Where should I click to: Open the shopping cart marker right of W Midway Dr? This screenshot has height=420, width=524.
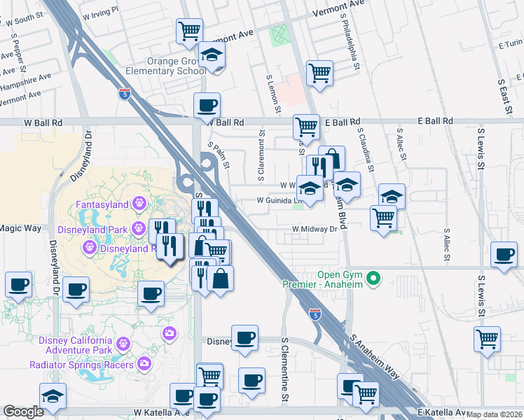(x=384, y=220)
